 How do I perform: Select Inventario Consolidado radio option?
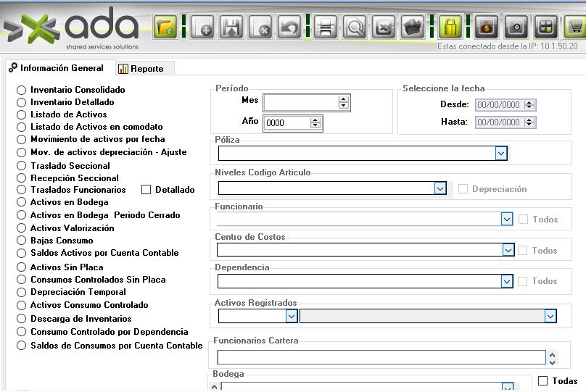tap(21, 90)
